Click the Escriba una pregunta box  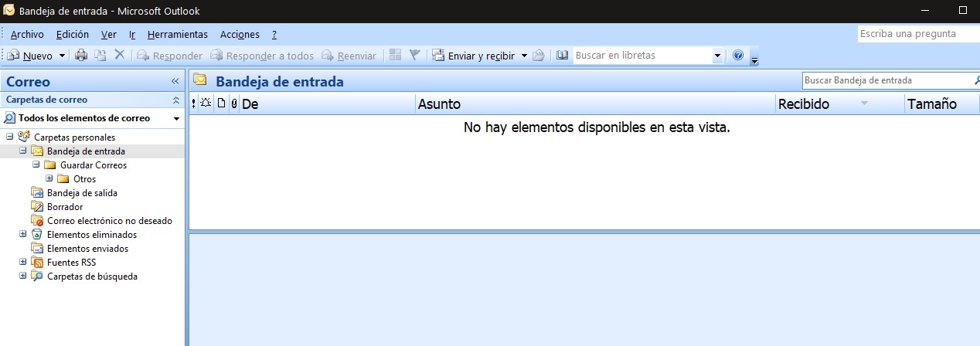pos(917,34)
